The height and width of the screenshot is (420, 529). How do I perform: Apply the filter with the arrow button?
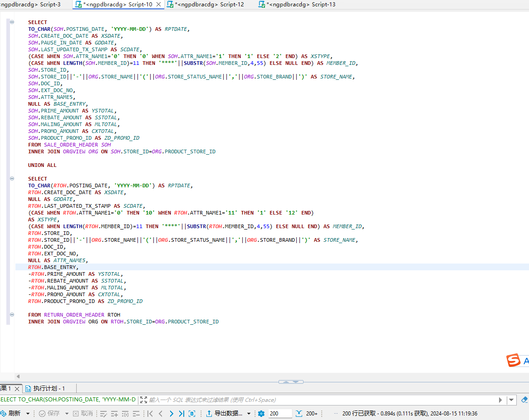point(500,400)
